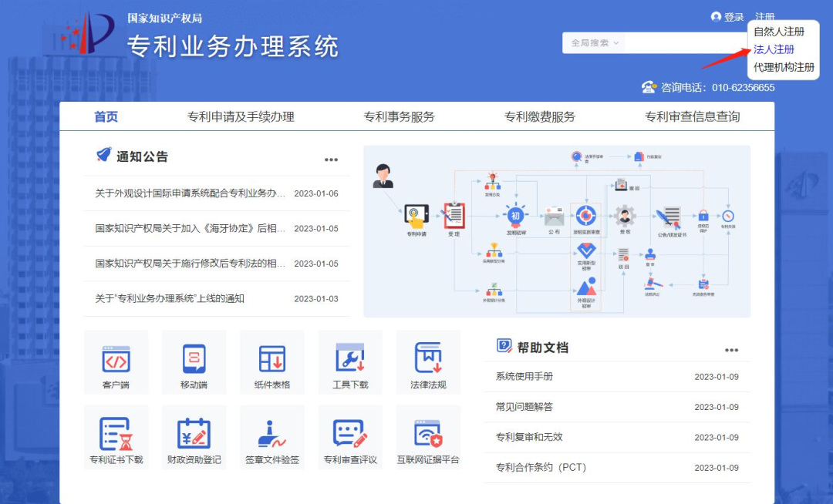The width and height of the screenshot is (833, 504).
Task: Open the 《海牙协定》 notice
Action: click(x=191, y=228)
